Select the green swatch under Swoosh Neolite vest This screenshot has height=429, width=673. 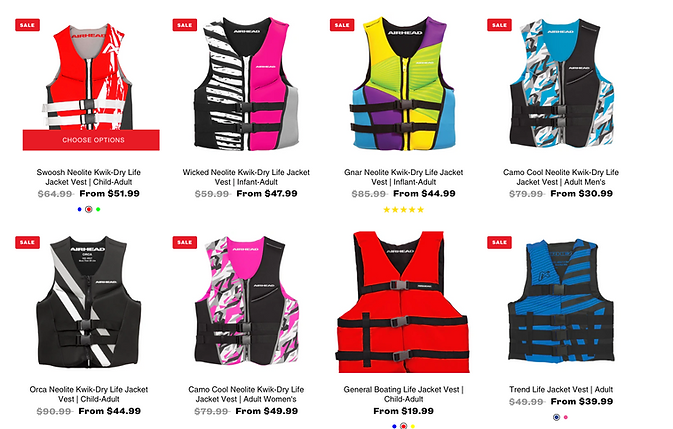tap(98, 209)
